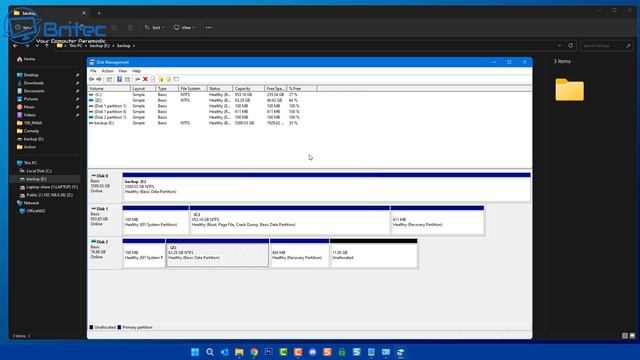
Task: Sort by the Layout column header
Action: point(143,89)
